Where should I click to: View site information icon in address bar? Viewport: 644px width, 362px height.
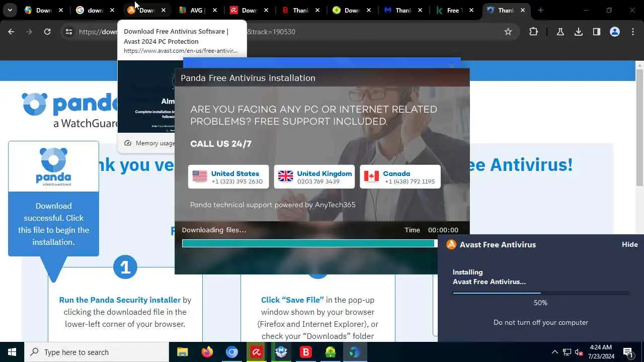pyautogui.click(x=69, y=32)
